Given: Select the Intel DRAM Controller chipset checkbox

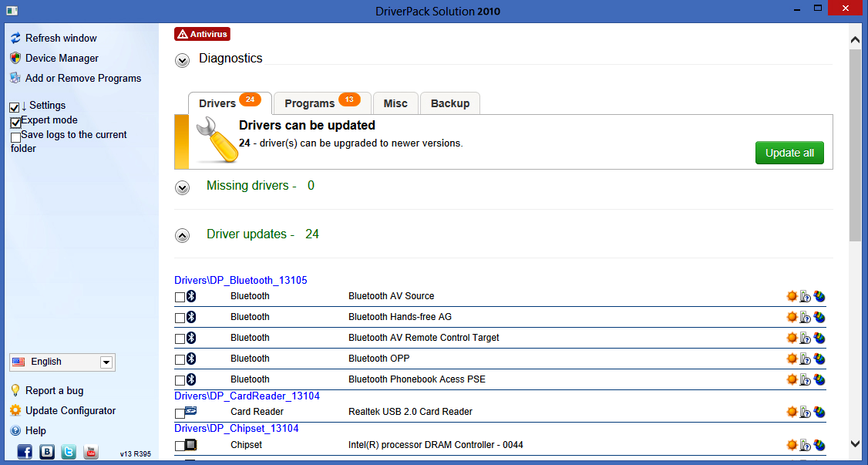Looking at the screenshot, I should [180, 446].
